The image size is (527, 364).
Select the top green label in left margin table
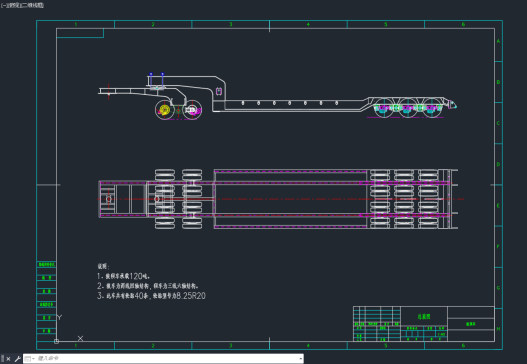point(46,265)
